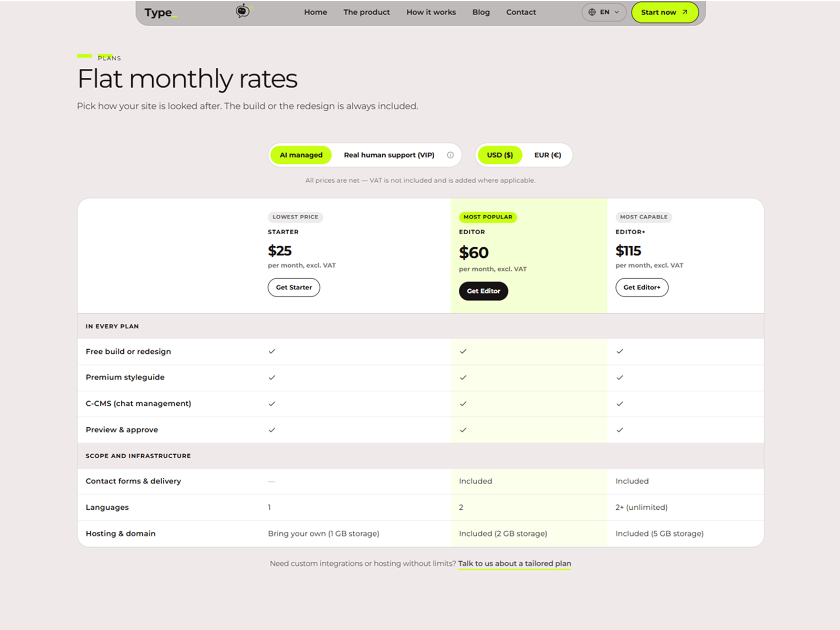Click the Flat monthly rates heading
The image size is (840, 630).
[187, 79]
